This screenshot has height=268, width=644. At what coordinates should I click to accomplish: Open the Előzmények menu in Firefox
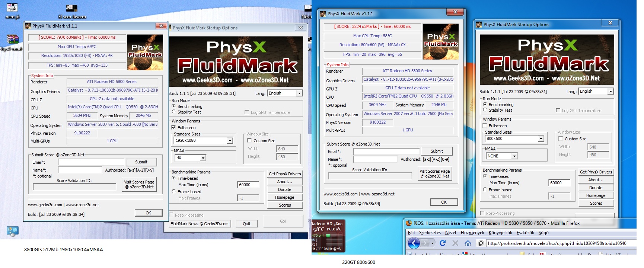[x=472, y=233]
